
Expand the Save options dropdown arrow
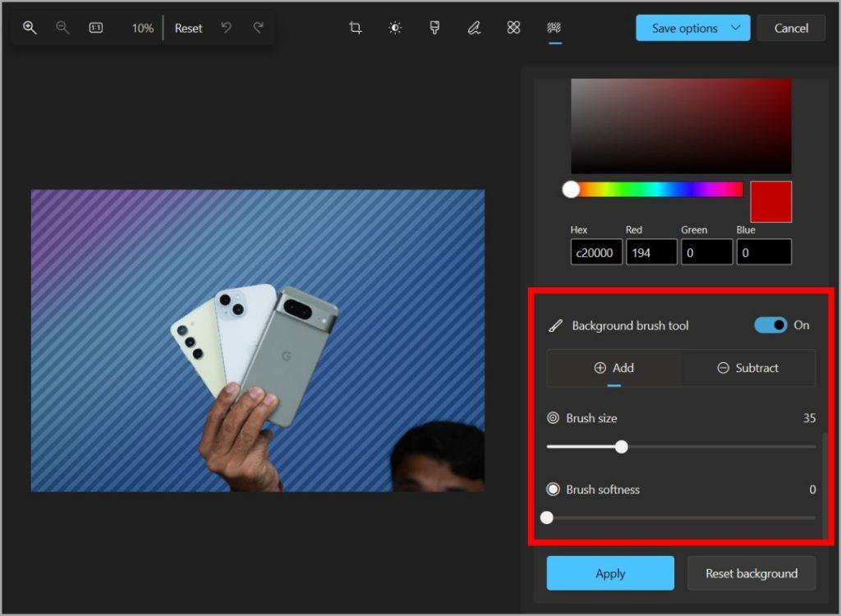[x=737, y=28]
